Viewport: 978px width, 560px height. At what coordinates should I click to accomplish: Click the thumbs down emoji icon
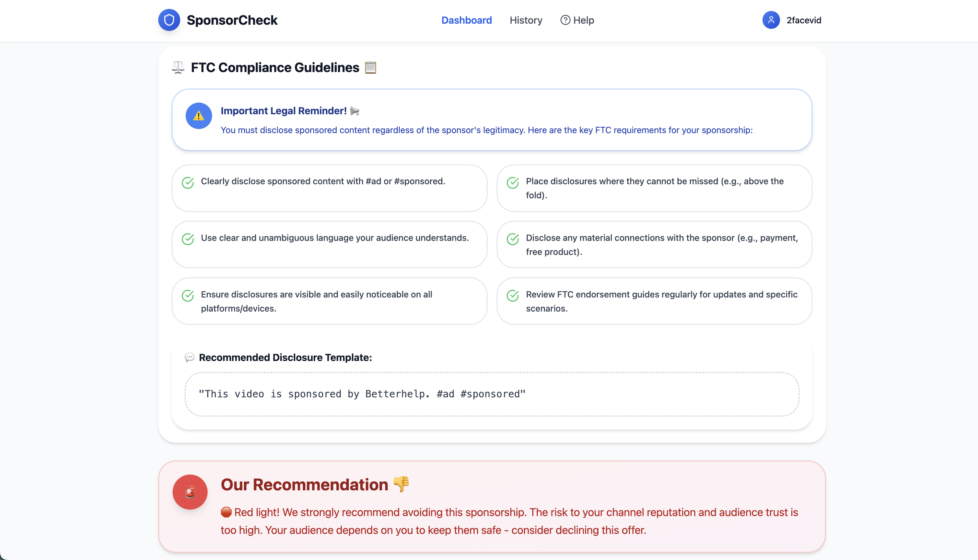(x=401, y=484)
